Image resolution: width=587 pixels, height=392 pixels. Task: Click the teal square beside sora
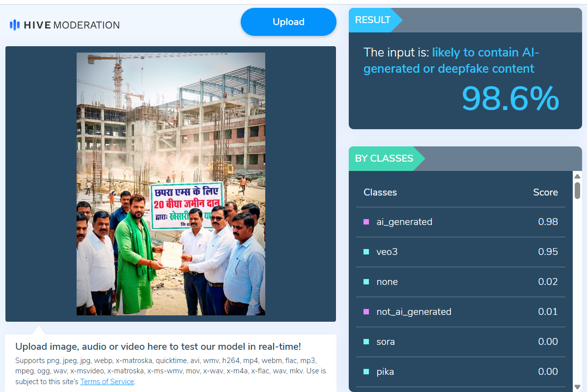click(x=366, y=342)
